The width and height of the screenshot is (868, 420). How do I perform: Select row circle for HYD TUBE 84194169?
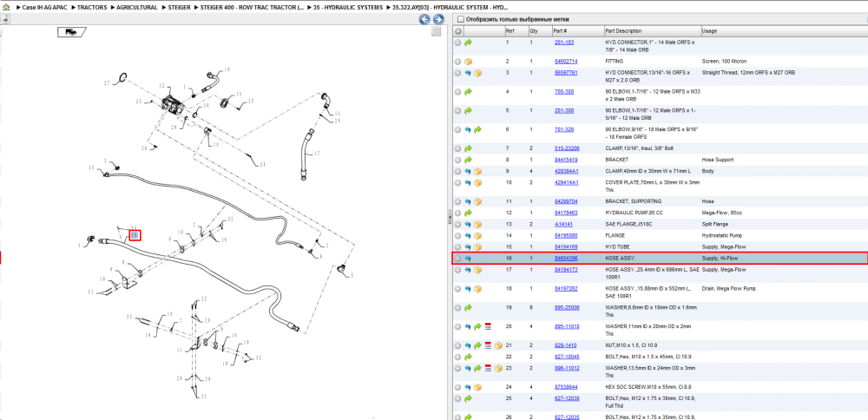coord(457,246)
